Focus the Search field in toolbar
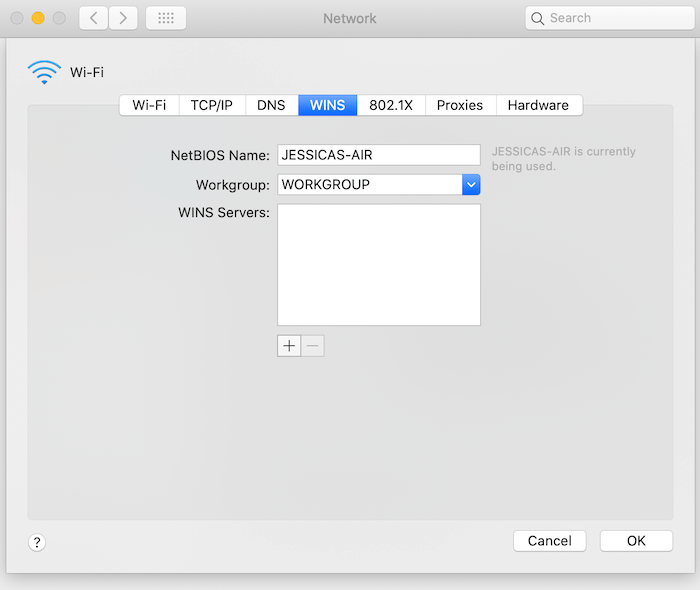Screen dimensions: 700x590 (610, 18)
